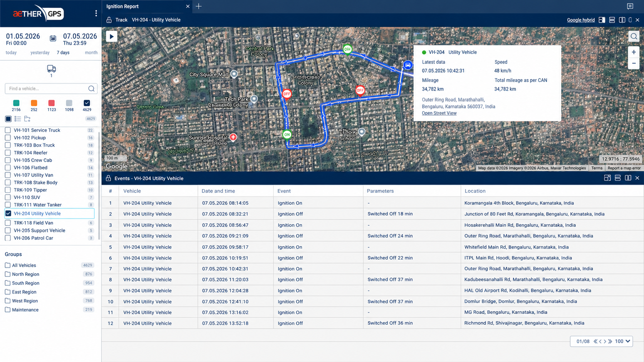Open Street View link in vehicle popup

pos(439,113)
